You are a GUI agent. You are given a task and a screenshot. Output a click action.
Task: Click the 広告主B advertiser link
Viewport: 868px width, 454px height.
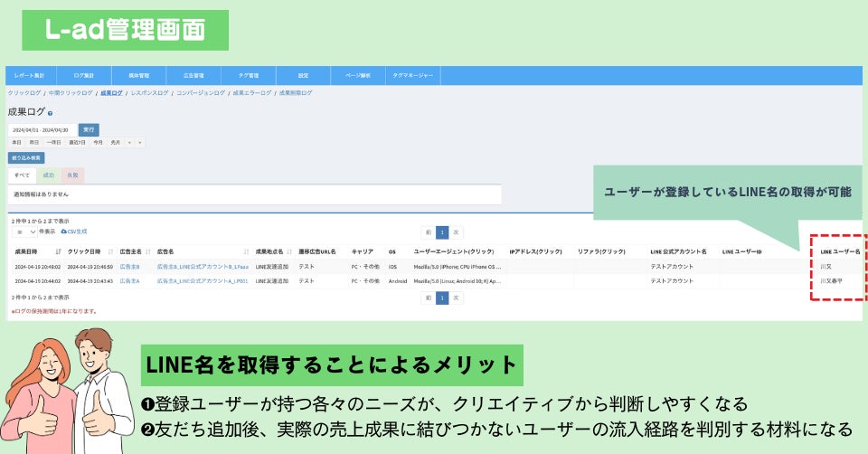pos(129,267)
